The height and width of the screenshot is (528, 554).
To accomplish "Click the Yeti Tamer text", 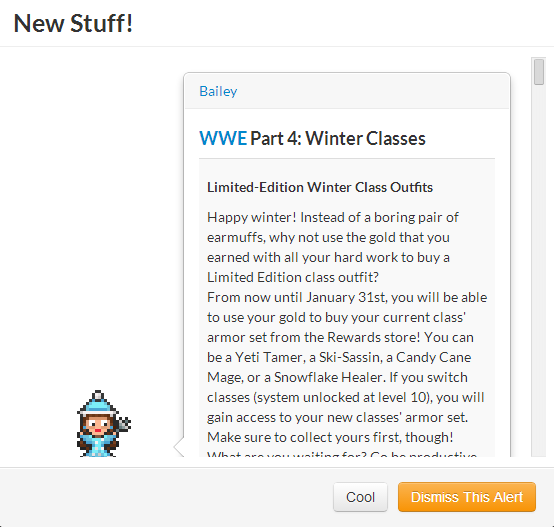I will (269, 357).
